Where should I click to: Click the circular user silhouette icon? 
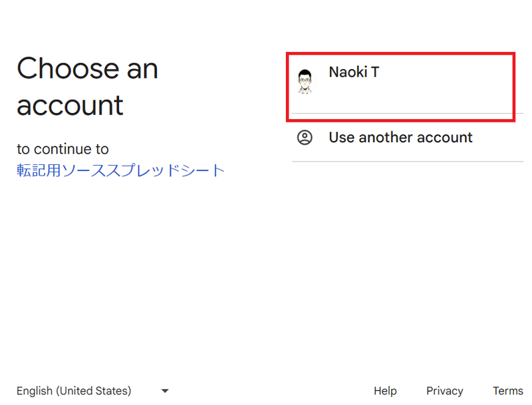[x=305, y=138]
